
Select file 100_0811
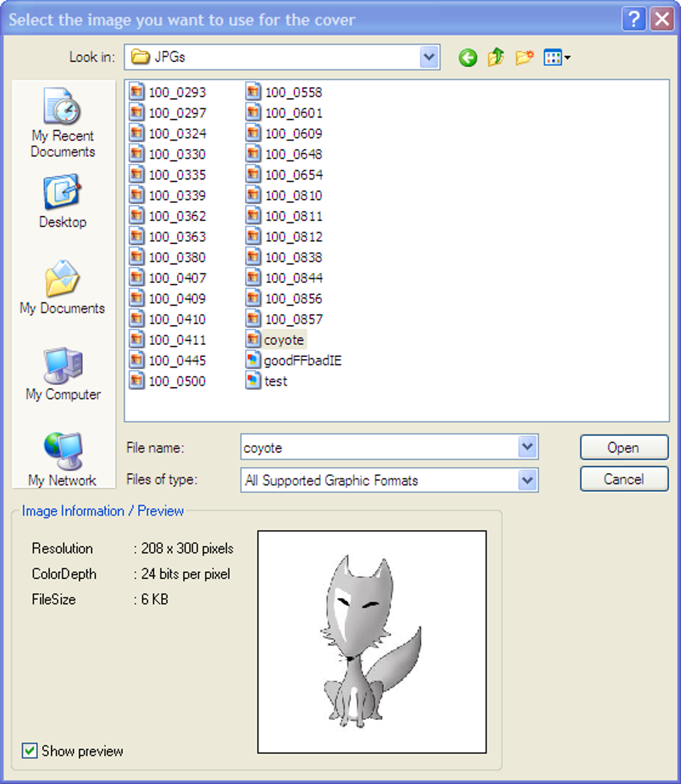pyautogui.click(x=284, y=216)
